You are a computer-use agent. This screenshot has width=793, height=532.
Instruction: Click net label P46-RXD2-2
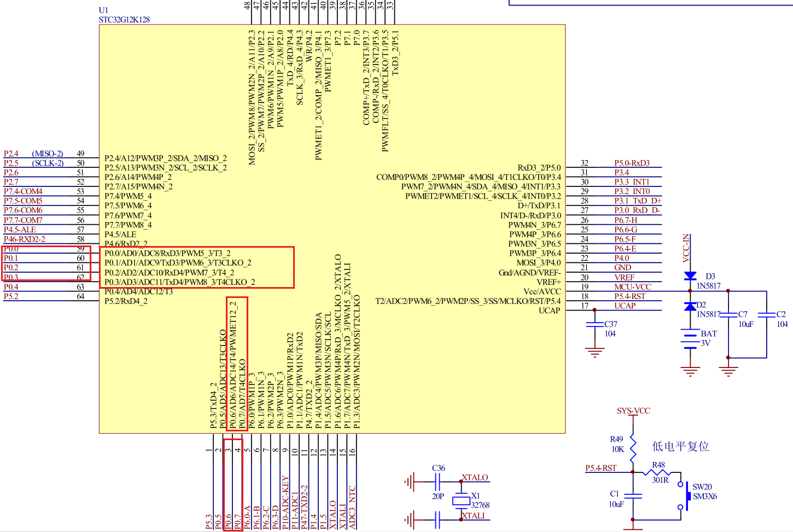point(25,239)
